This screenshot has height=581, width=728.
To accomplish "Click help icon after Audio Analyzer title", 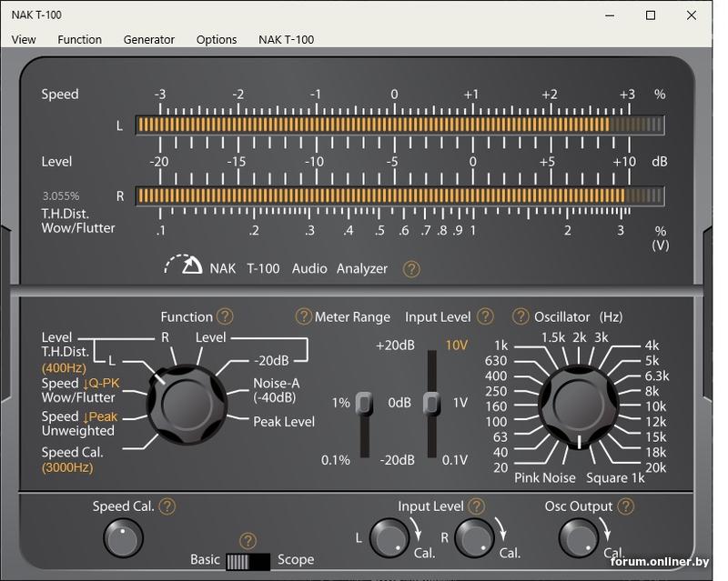I will [411, 269].
